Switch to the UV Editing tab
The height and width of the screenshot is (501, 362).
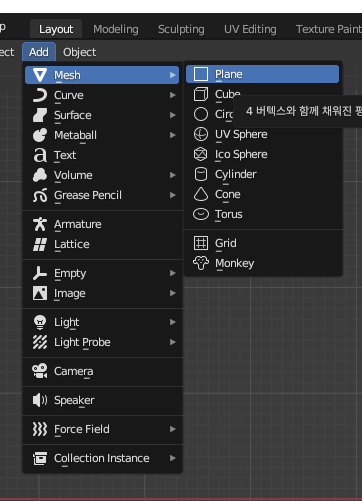click(250, 29)
